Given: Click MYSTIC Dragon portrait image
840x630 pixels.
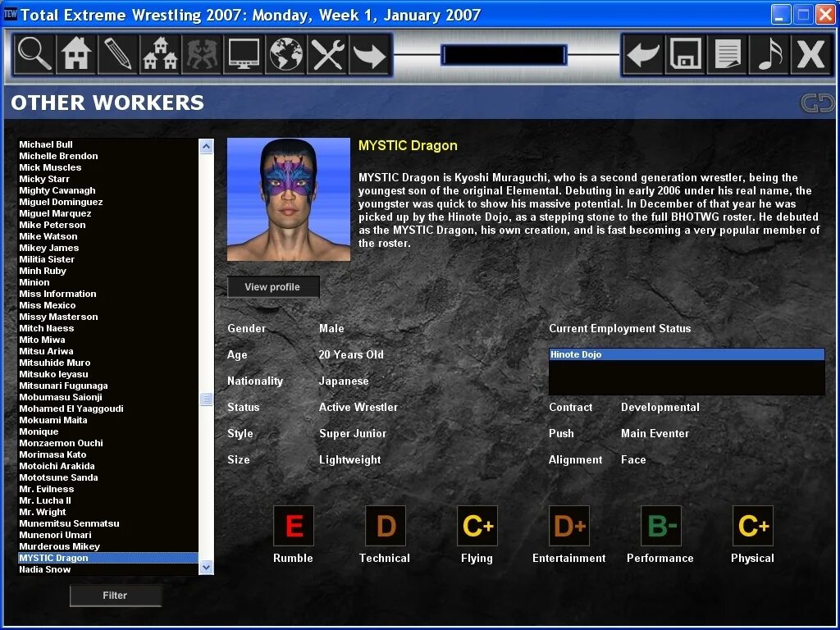Looking at the screenshot, I should pyautogui.click(x=289, y=199).
